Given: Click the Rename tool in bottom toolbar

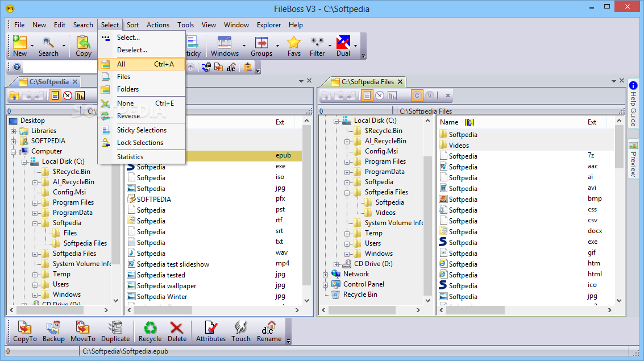Looking at the screenshot, I should click(x=269, y=331).
